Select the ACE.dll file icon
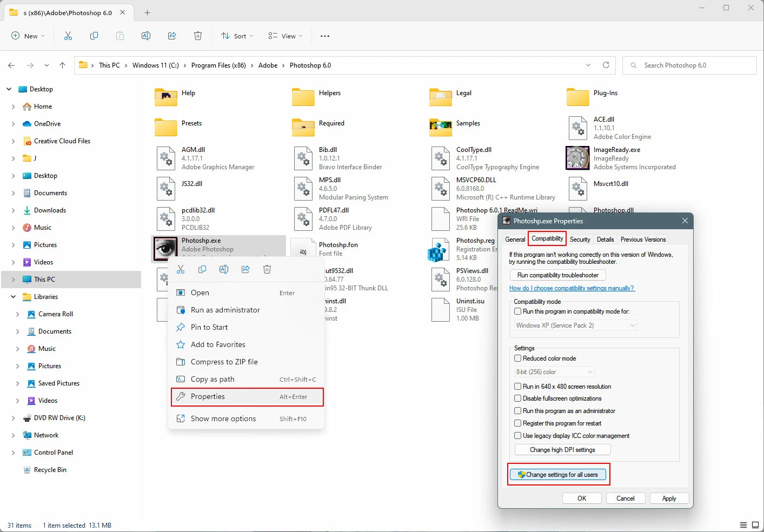The height and width of the screenshot is (532, 764). [x=578, y=128]
